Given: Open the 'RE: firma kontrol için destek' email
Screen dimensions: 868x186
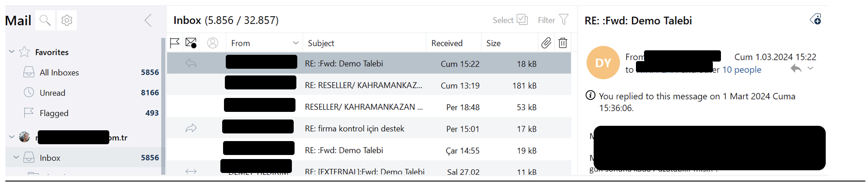Looking at the screenshot, I should pyautogui.click(x=354, y=128).
